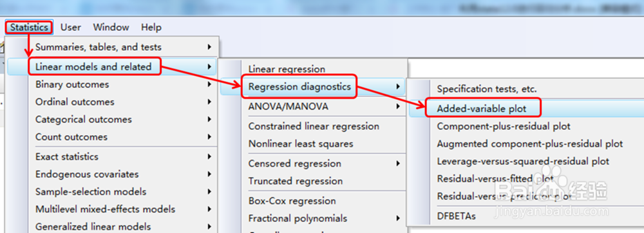Screen dimensions: 644x233
Task: Choose Ordinal outcomes entry
Action: (x=113, y=102)
